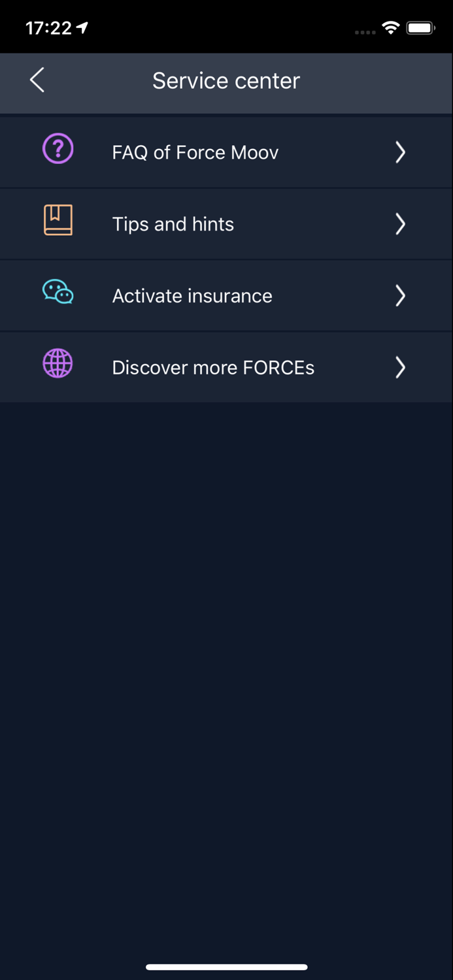Click the teal chat bubbles insurance icon

click(x=58, y=293)
